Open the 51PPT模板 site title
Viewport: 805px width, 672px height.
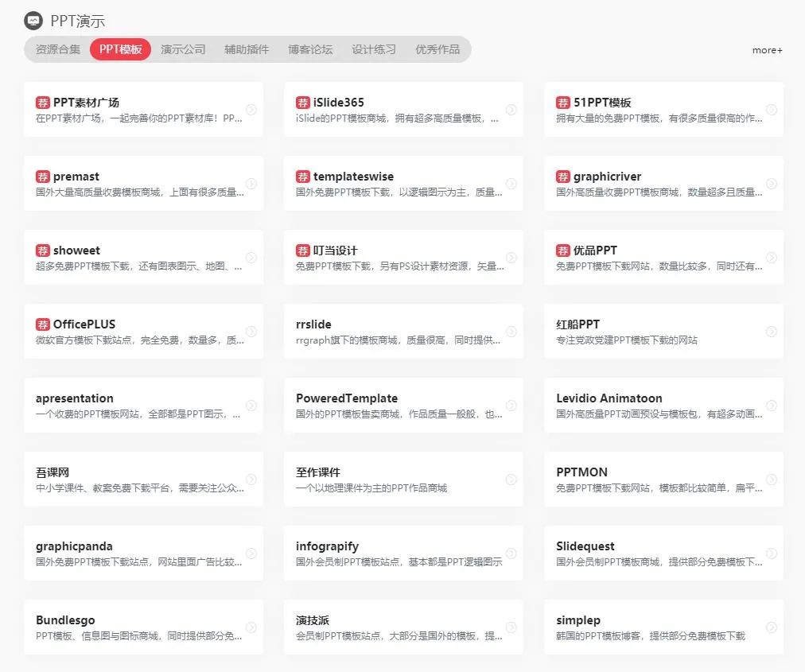602,102
